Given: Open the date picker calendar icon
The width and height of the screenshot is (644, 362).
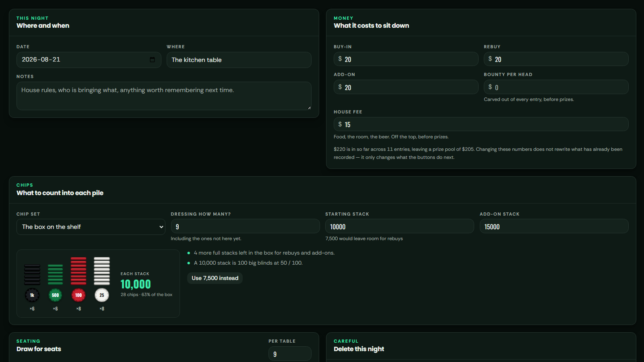Looking at the screenshot, I should (x=152, y=60).
